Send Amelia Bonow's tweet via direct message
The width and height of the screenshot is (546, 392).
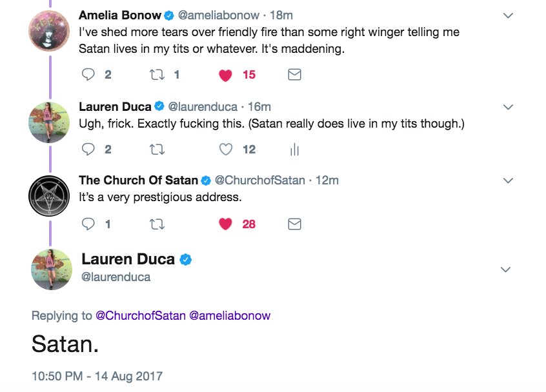294,75
